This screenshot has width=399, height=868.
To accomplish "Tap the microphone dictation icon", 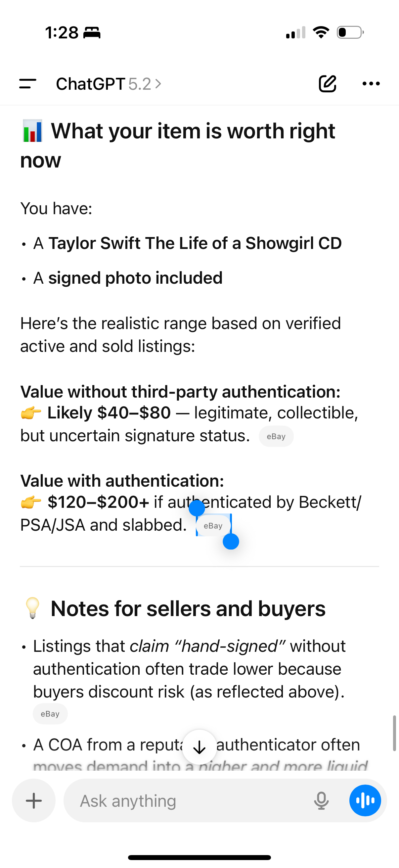I will [321, 800].
